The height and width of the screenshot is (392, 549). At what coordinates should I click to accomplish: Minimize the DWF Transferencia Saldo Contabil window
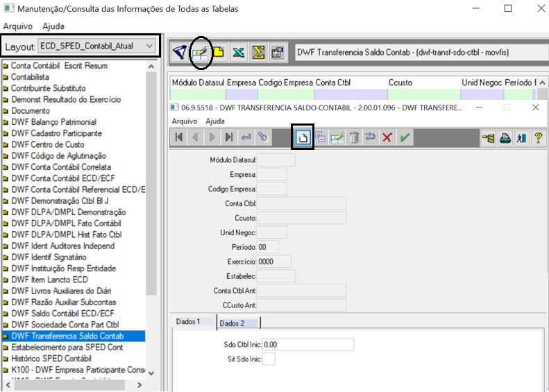pyautogui.click(x=479, y=108)
